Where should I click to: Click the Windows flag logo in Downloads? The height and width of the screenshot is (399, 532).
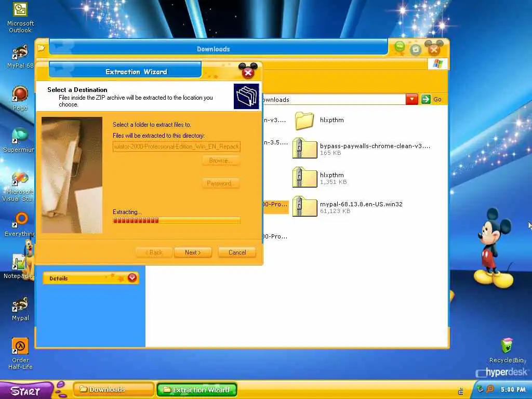437,64
